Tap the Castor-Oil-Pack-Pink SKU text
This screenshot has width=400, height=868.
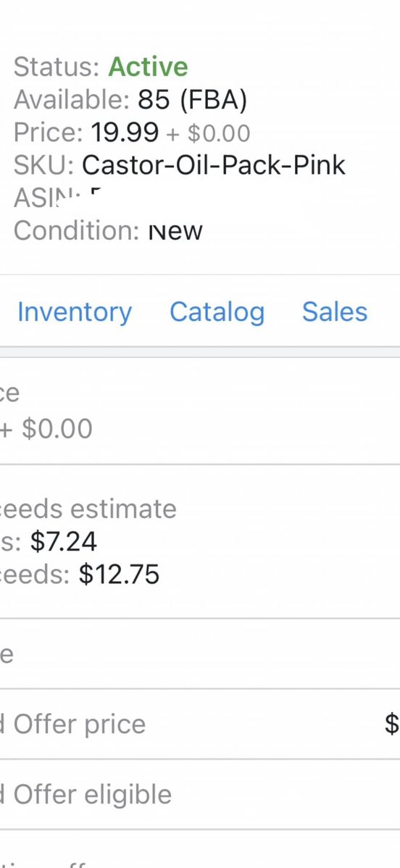pyautogui.click(x=213, y=165)
